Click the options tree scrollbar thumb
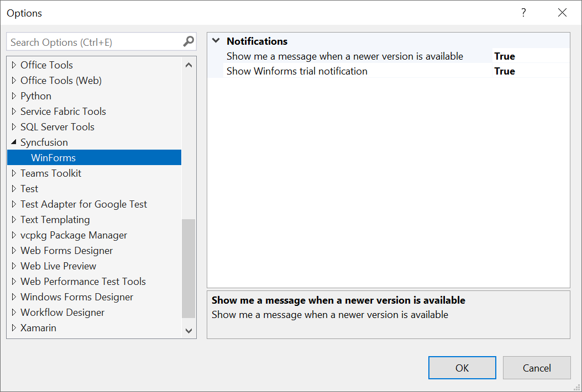Image resolution: width=582 pixels, height=392 pixels. click(x=188, y=268)
